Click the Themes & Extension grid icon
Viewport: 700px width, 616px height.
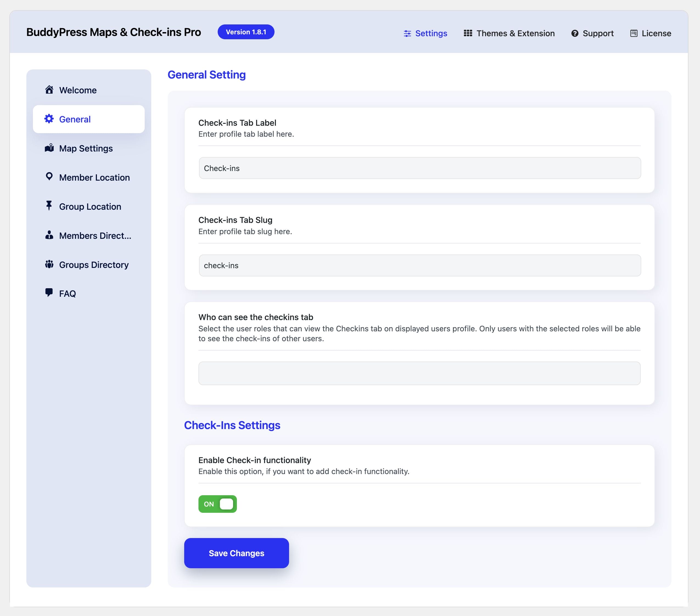tap(468, 33)
